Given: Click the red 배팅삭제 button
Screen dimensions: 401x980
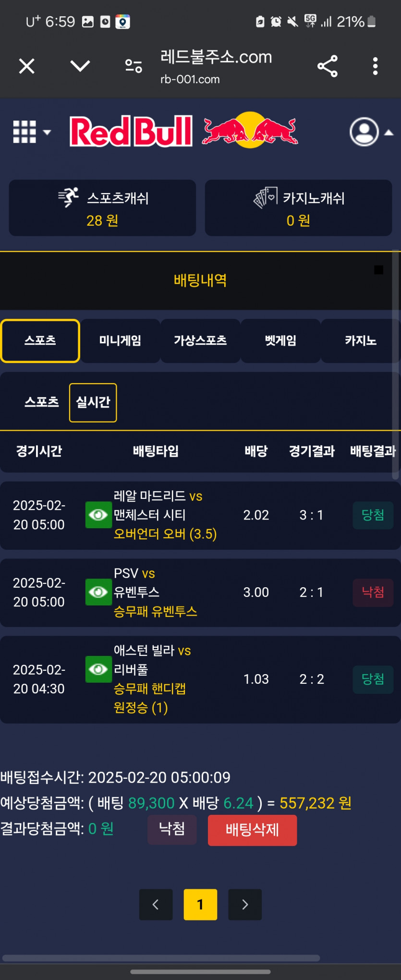Looking at the screenshot, I should tap(252, 830).
